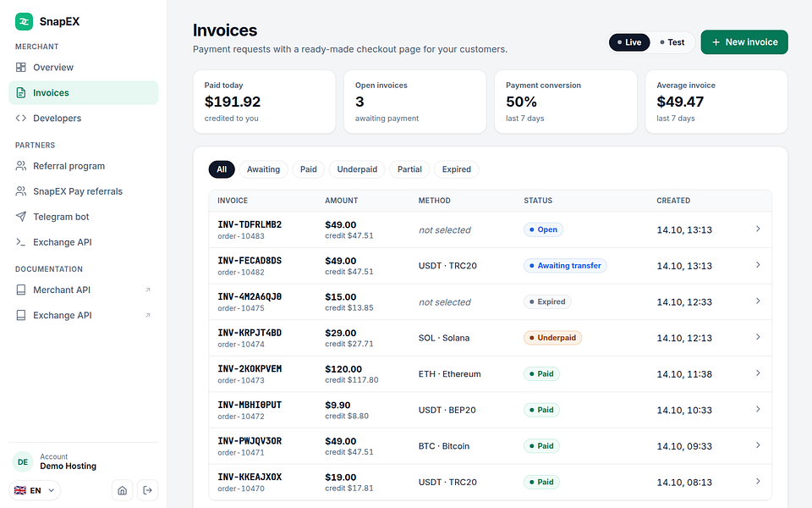The width and height of the screenshot is (812, 508).
Task: Click external link arrow beside Merchant API
Action: point(147,290)
